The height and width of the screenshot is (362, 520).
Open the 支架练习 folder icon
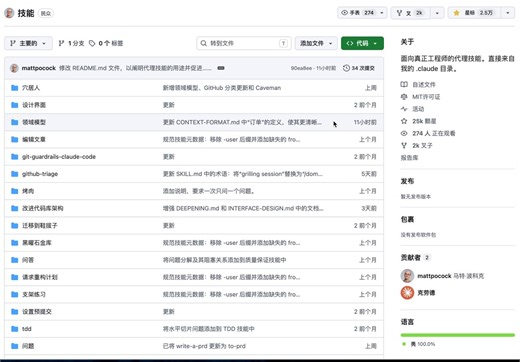click(x=15, y=294)
